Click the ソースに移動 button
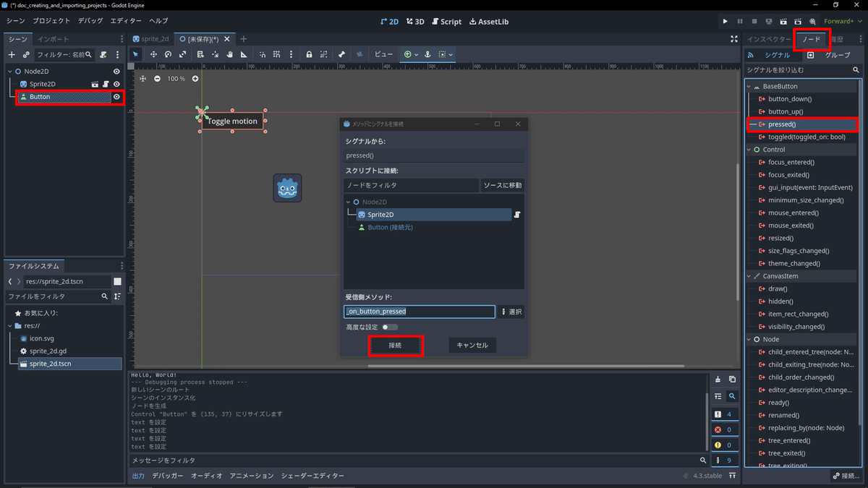868x488 pixels. click(x=503, y=185)
